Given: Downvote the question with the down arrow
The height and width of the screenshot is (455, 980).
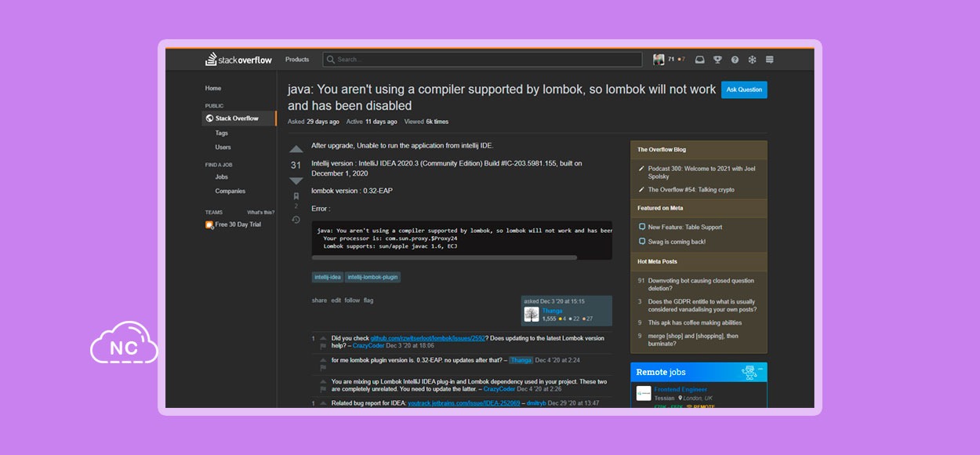Looking at the screenshot, I should click(x=296, y=181).
